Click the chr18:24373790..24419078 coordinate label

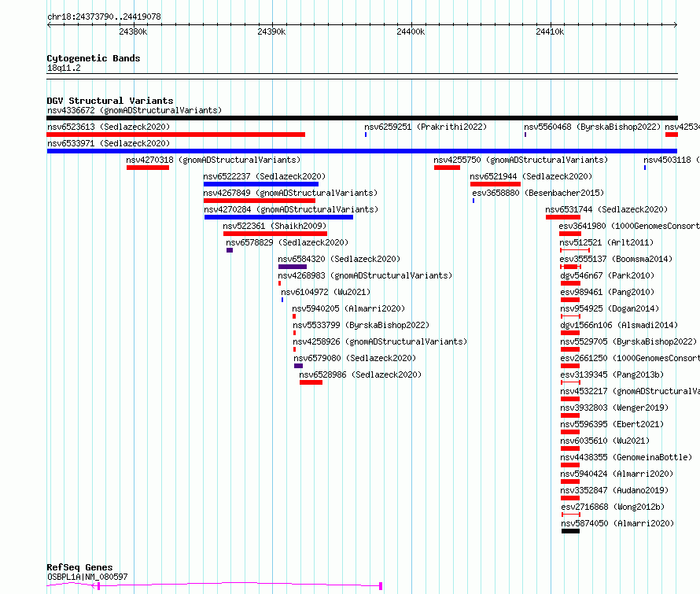[104, 17]
